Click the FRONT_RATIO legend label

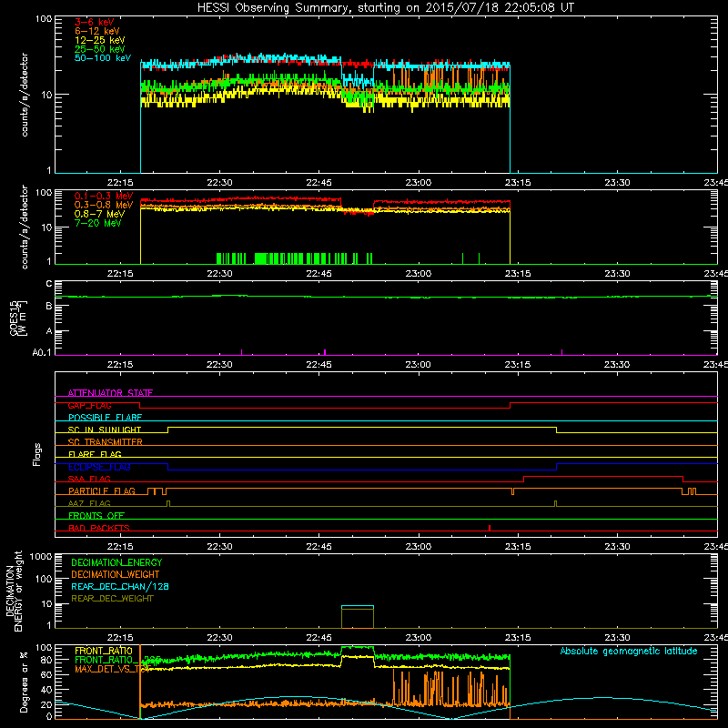coord(104,651)
